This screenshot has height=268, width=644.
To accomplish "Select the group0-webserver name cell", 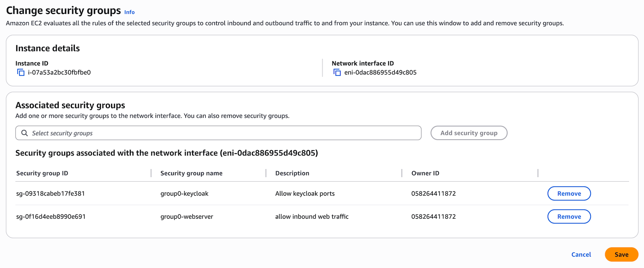I will [x=187, y=216].
